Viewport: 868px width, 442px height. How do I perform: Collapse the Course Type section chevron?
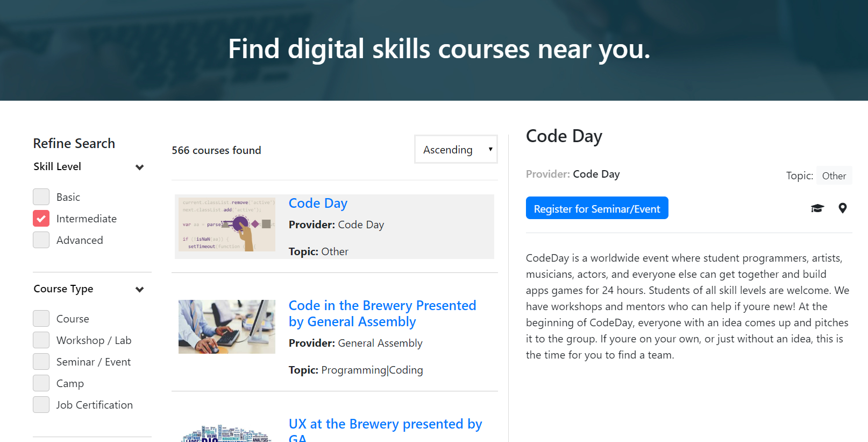coord(140,290)
